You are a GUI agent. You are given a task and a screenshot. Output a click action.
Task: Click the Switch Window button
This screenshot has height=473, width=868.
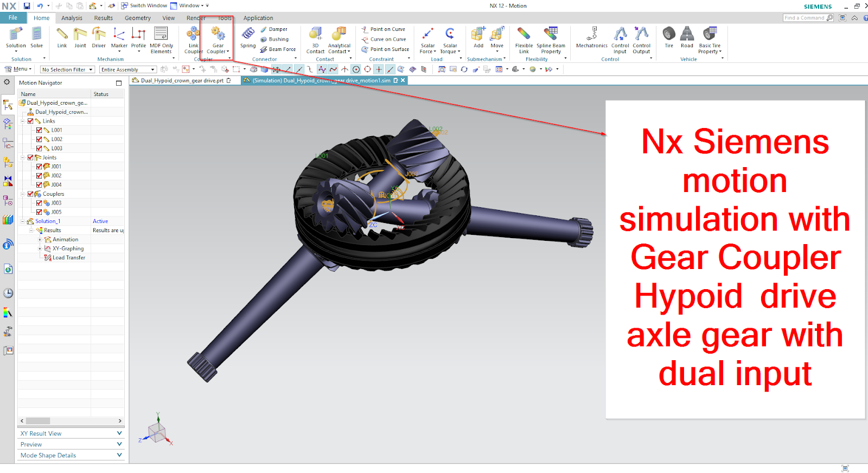click(144, 6)
